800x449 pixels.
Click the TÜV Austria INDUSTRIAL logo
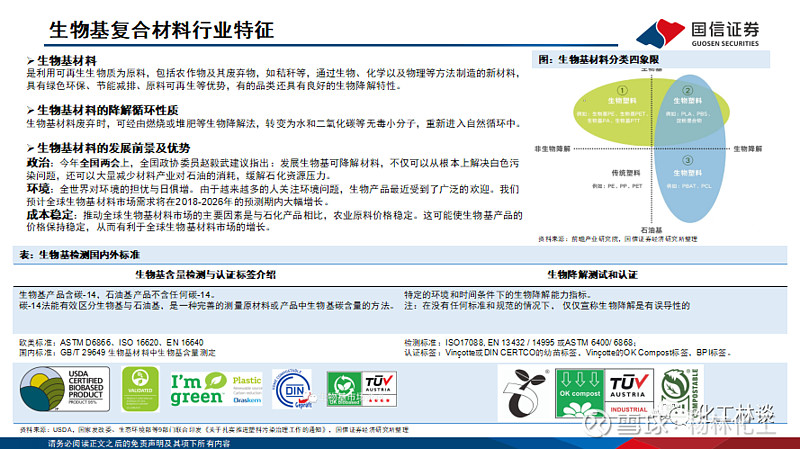(628, 393)
